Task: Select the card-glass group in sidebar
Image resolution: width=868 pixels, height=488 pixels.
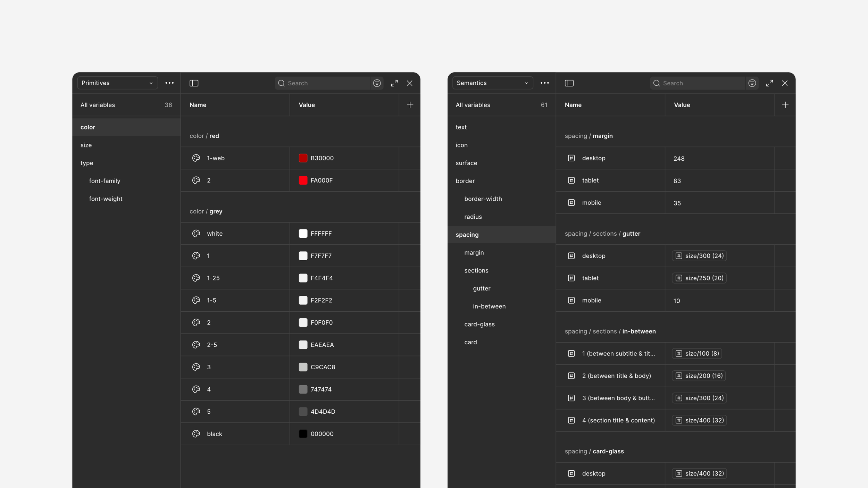Action: point(479,324)
